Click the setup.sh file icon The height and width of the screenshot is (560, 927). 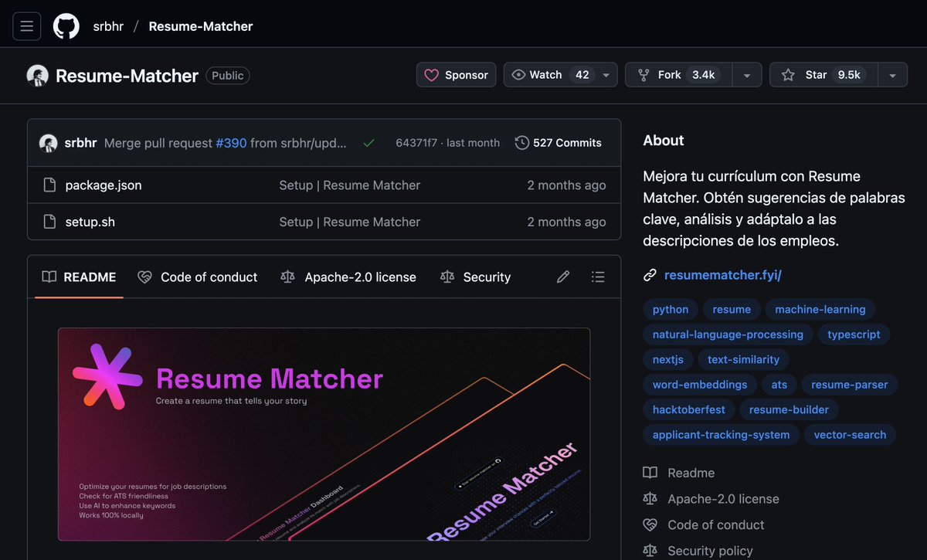49,222
